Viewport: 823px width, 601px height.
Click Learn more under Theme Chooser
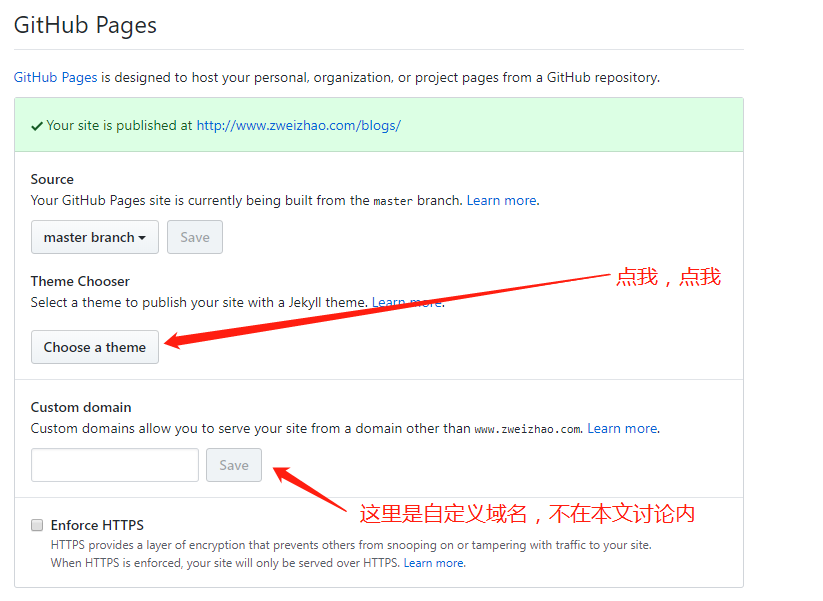pos(407,303)
